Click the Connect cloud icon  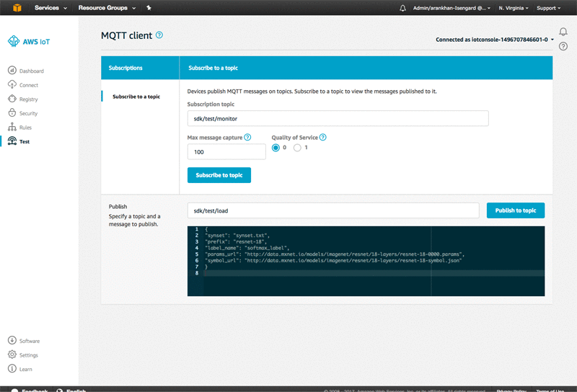point(12,84)
